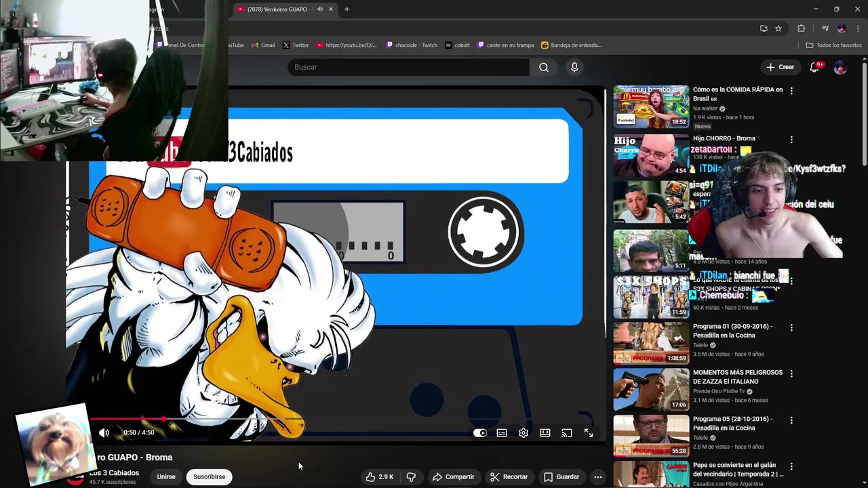Image resolution: width=868 pixels, height=488 pixels.
Task: Click the Prende Otro Phillie Tv channel name
Action: point(718,391)
